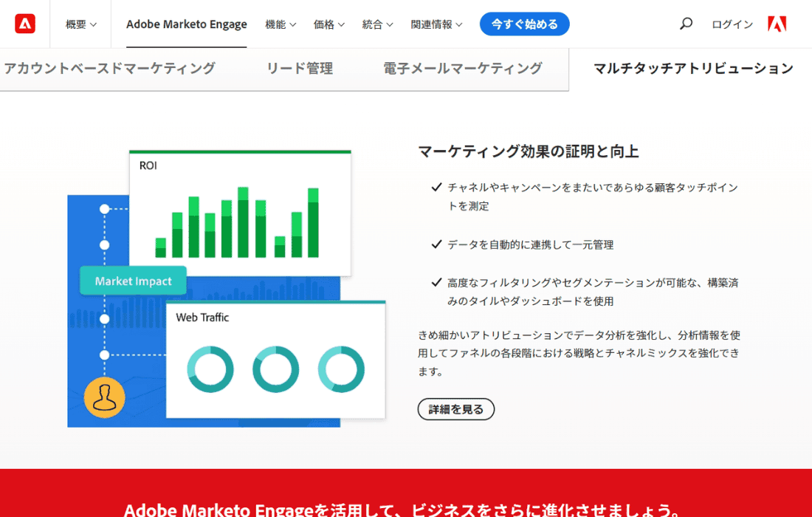This screenshot has height=517, width=812.
Task: Click the データを自動的に連携して一元管理 bullet
Action: coord(530,244)
